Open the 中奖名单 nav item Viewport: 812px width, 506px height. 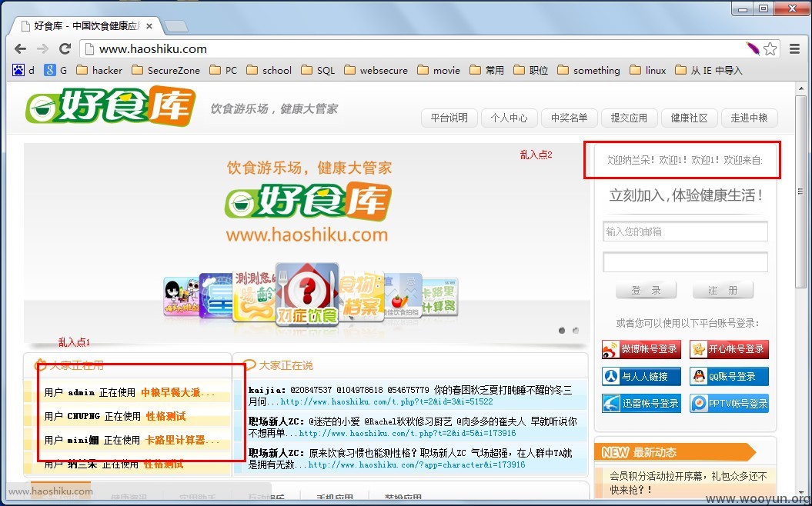[x=569, y=118]
